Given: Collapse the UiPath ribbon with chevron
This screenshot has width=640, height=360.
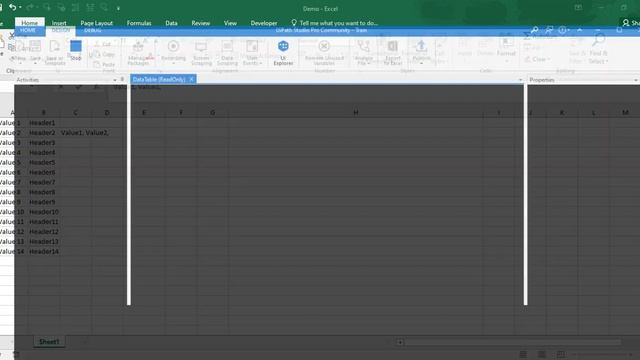Looking at the screenshot, I should point(580,30).
